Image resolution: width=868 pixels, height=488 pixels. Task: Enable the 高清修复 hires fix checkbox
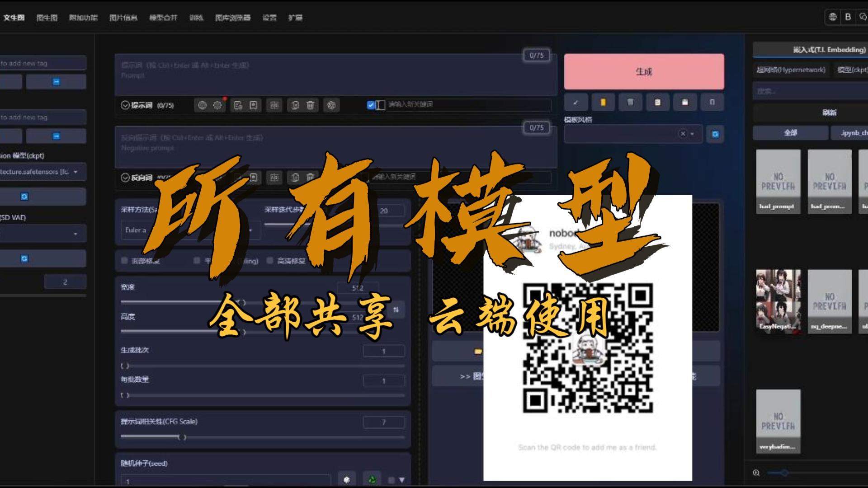[x=269, y=261]
